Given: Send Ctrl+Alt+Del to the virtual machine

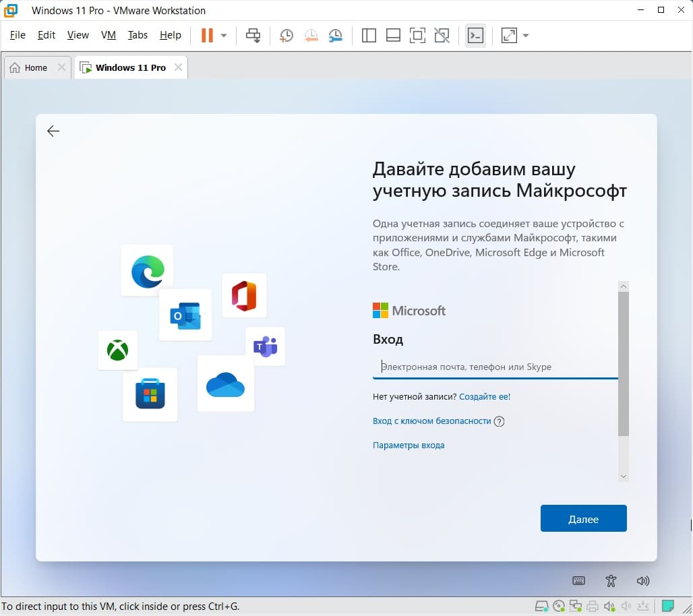Looking at the screenshot, I should pyautogui.click(x=253, y=35).
